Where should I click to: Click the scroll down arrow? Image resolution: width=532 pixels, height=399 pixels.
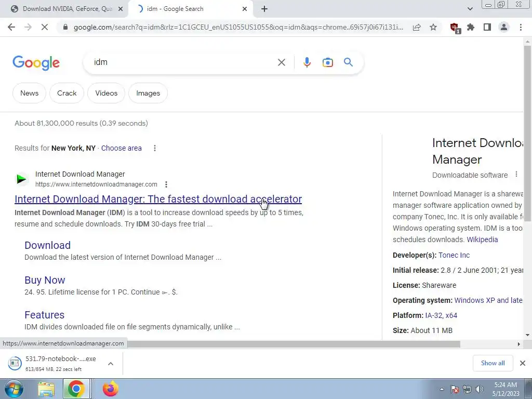[x=527, y=335]
